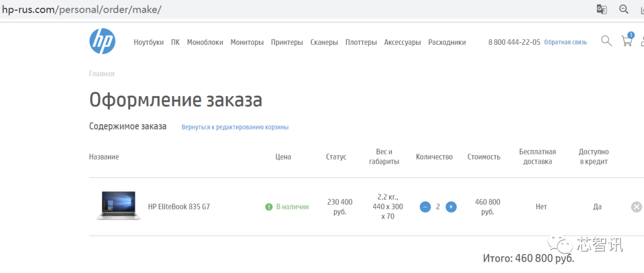Image resolution: width=644 pixels, height=273 pixels.
Task: Click the Главная breadcrumb
Action: point(101,73)
